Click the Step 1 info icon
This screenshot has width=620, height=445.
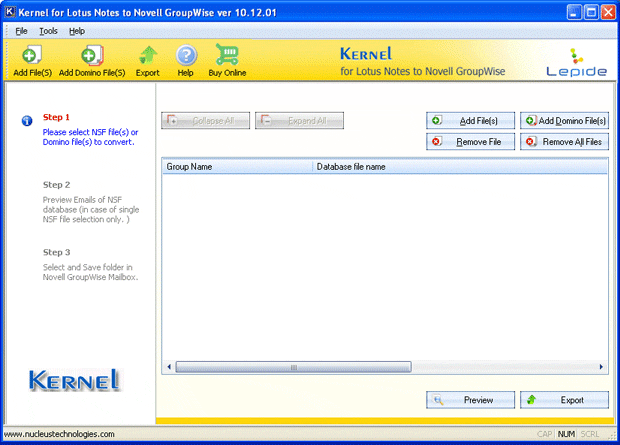tap(27, 121)
